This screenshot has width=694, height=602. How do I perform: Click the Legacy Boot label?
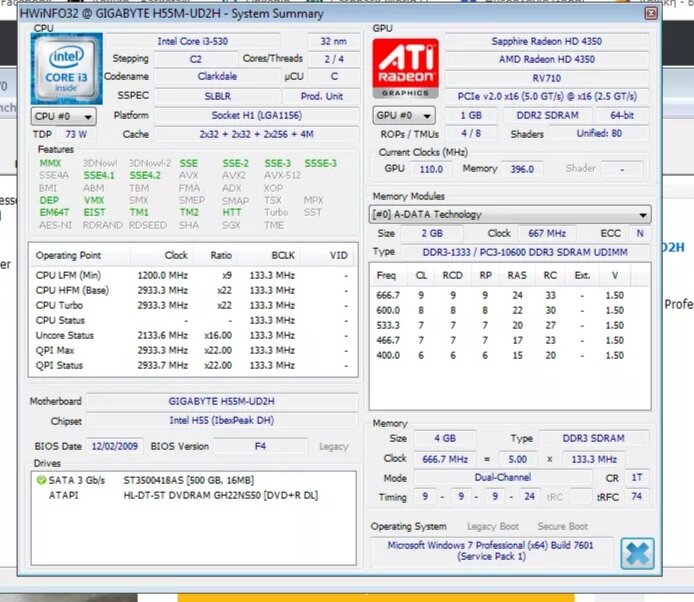click(x=493, y=526)
